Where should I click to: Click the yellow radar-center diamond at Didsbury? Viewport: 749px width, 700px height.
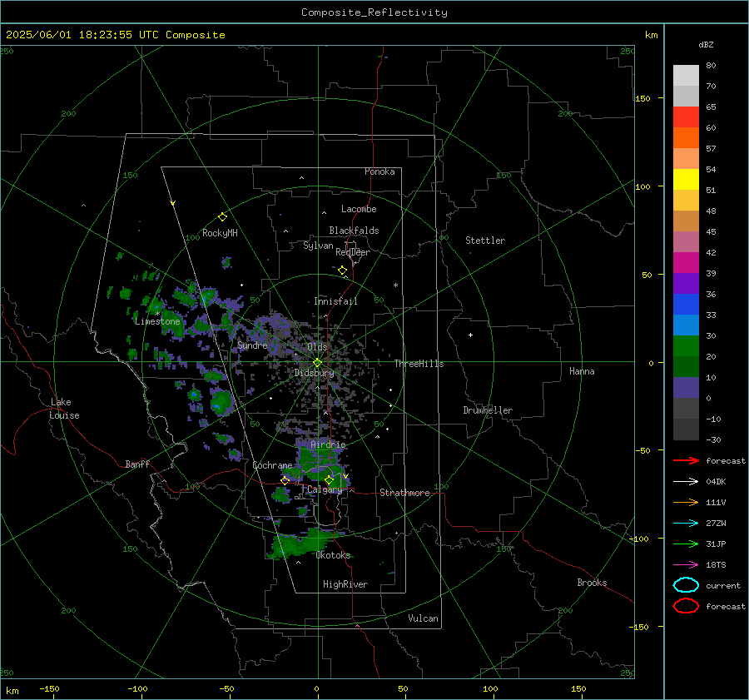(317, 363)
